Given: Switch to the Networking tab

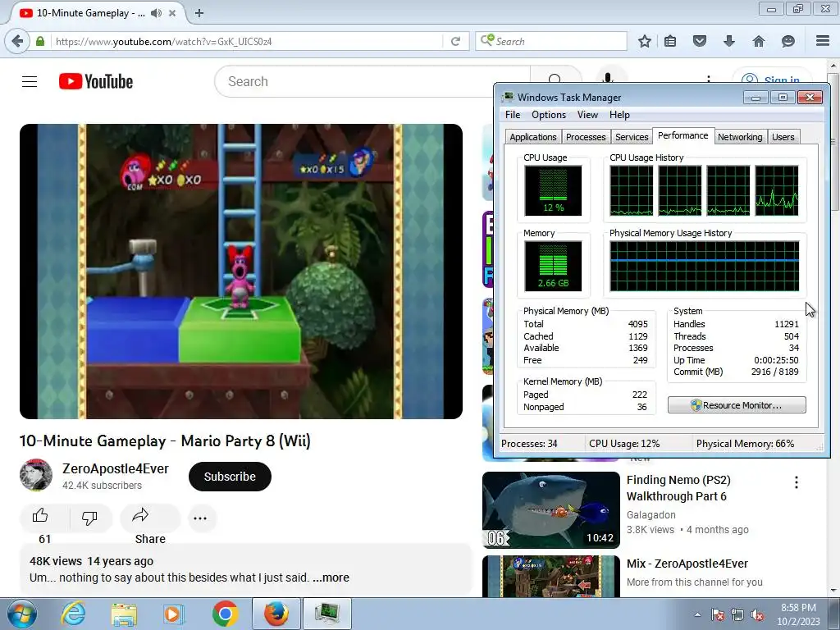Looking at the screenshot, I should (x=740, y=137).
